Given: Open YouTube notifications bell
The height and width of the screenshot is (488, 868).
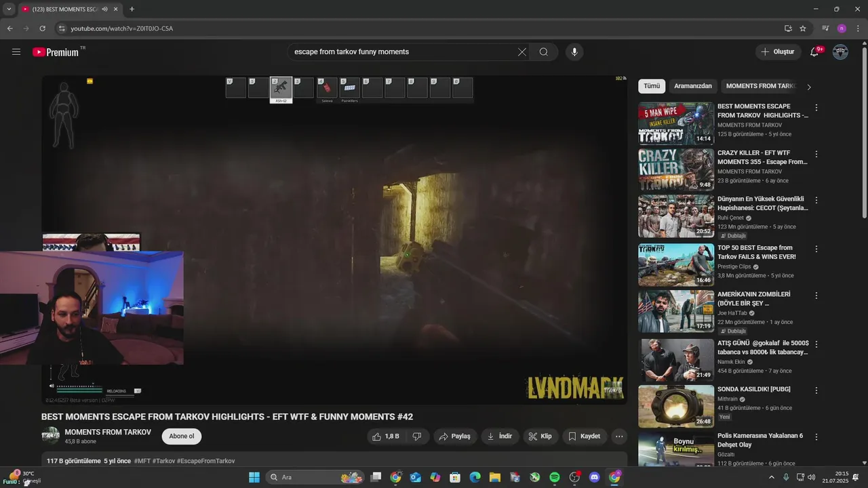Looking at the screenshot, I should pos(814,52).
